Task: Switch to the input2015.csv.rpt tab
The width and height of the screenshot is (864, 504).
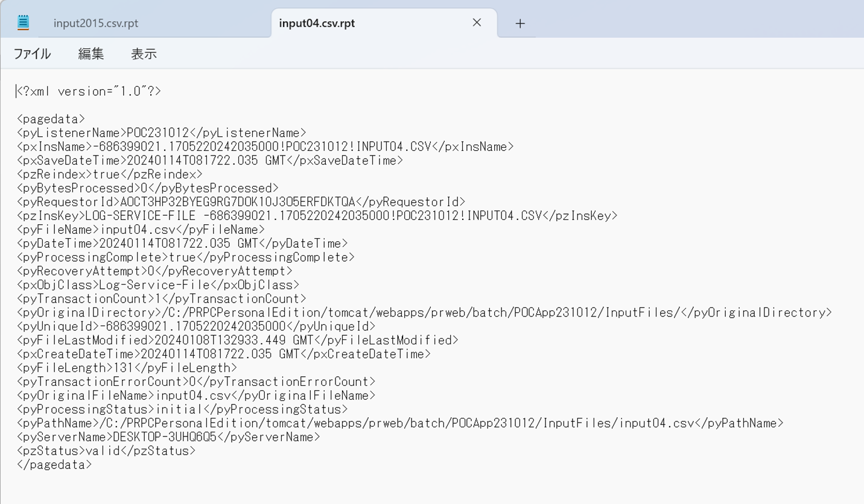Action: (x=97, y=23)
